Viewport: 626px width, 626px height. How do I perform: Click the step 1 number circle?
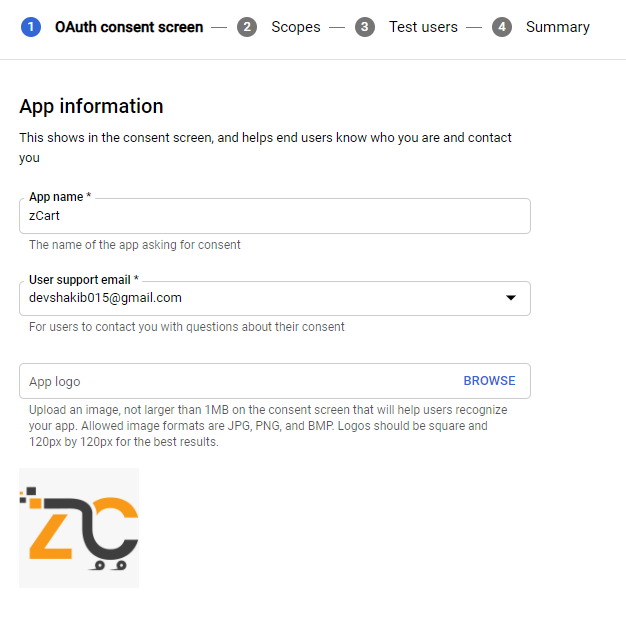[x=30, y=27]
